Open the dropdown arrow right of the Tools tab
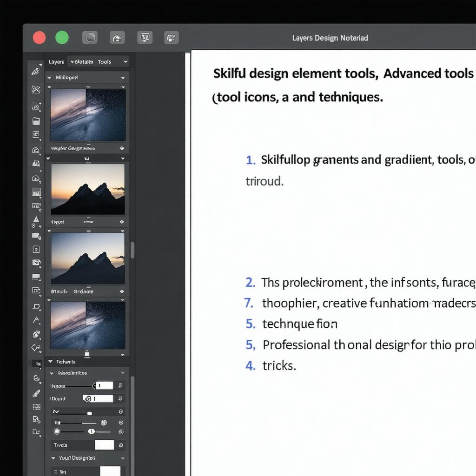Viewport: 476px width, 476px height. (x=126, y=62)
